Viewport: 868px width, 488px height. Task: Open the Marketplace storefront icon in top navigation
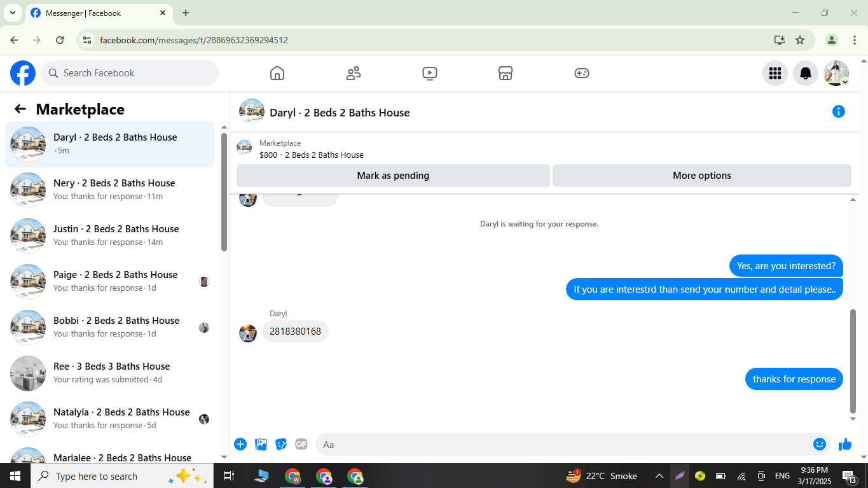(506, 73)
